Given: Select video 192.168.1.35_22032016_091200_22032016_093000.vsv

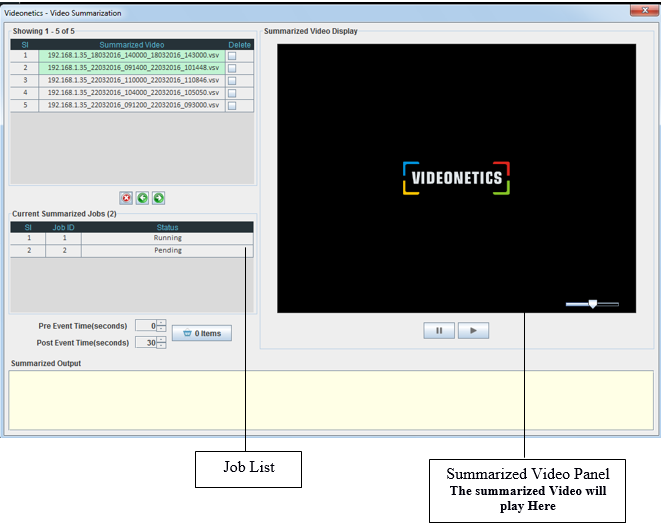Looking at the screenshot, I should 132,105.
